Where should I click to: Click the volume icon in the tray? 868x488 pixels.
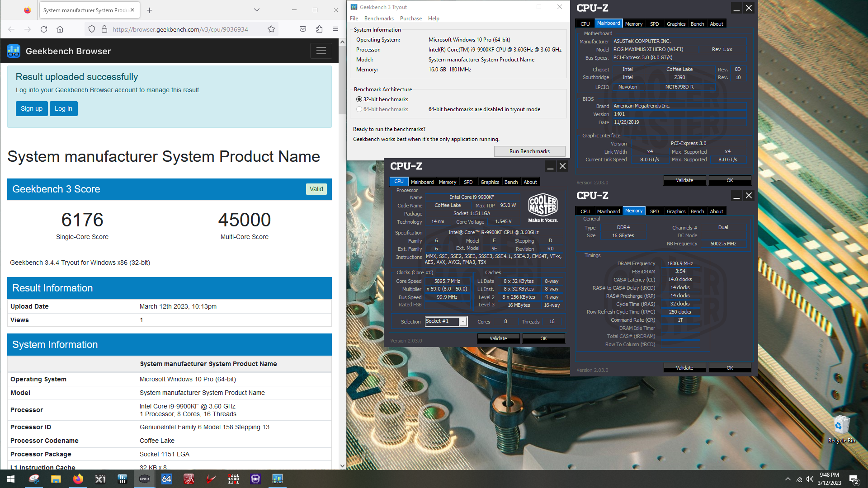(810, 479)
